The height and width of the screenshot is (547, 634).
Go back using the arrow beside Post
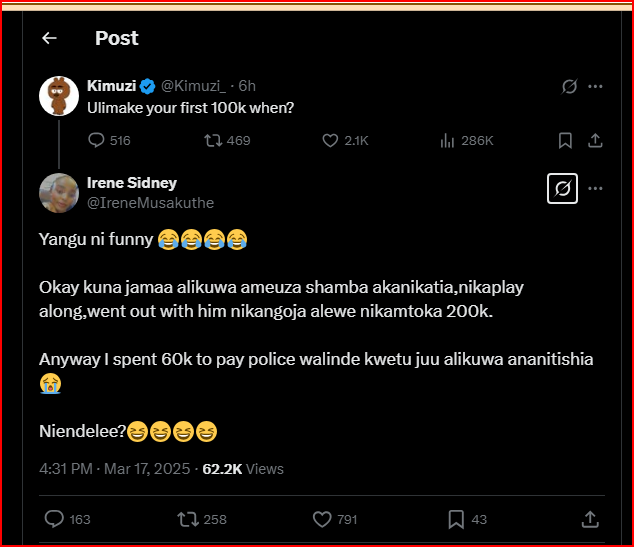(x=49, y=38)
